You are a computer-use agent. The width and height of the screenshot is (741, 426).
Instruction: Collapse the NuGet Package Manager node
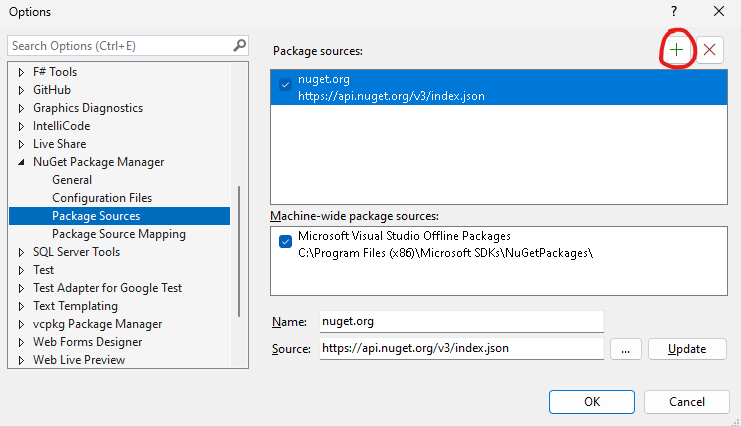(22, 162)
